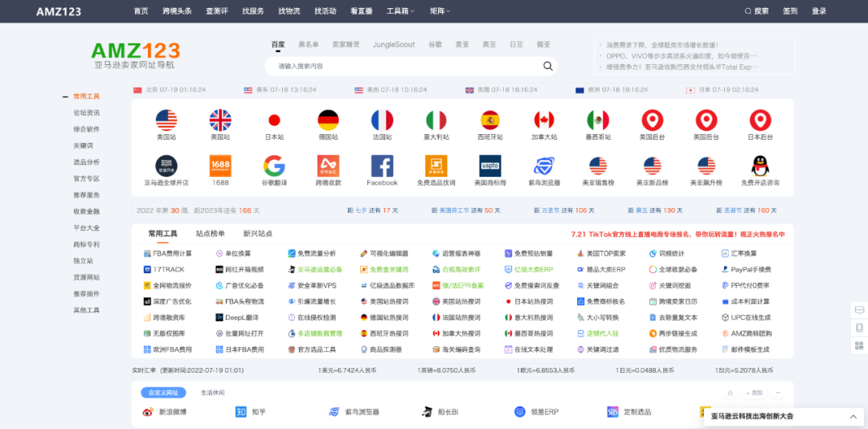868x429 pixels.
Task: Open the 亚马逊全球开店 icon
Action: click(x=166, y=166)
